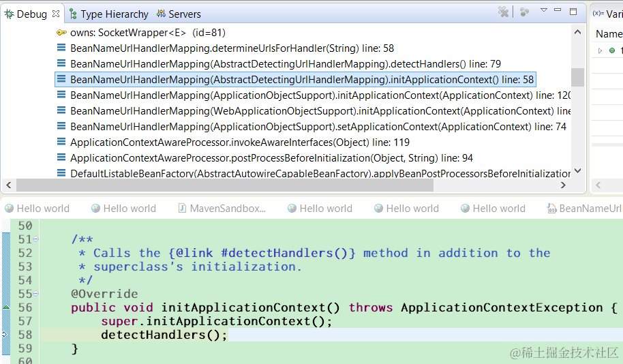623x364 pixels.
Task: Click the BeanNameUrl tab class file icon
Action: coord(551,208)
